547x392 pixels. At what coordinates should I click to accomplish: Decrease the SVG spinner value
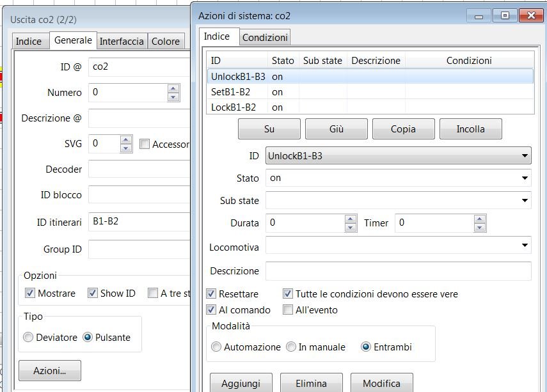(126, 148)
